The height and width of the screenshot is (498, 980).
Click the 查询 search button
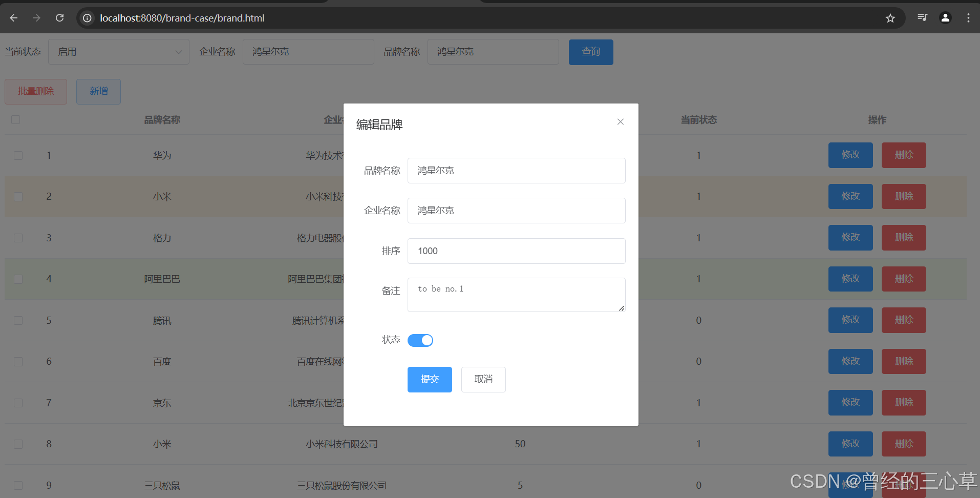click(591, 52)
